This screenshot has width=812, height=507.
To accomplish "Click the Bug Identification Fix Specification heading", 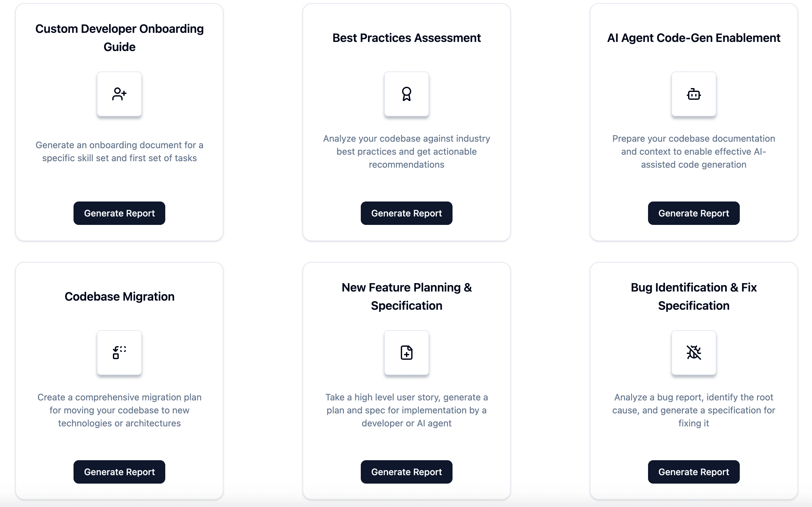I will (x=693, y=296).
